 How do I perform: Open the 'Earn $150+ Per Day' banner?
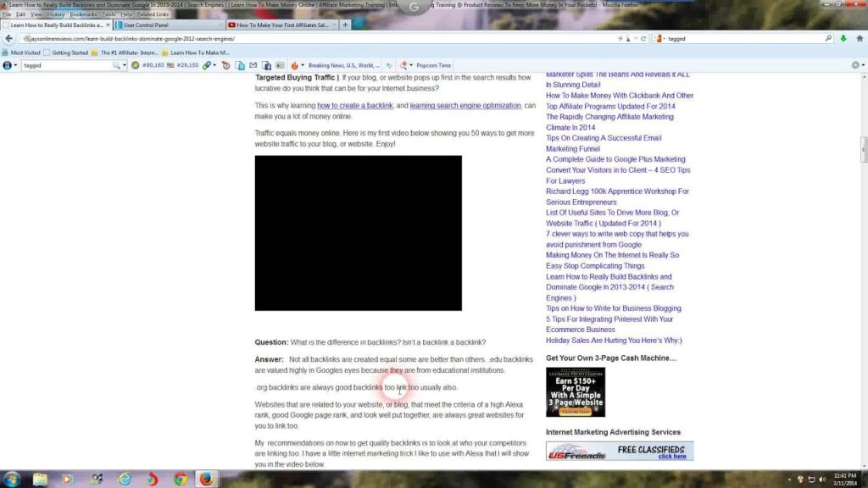pyautogui.click(x=576, y=392)
